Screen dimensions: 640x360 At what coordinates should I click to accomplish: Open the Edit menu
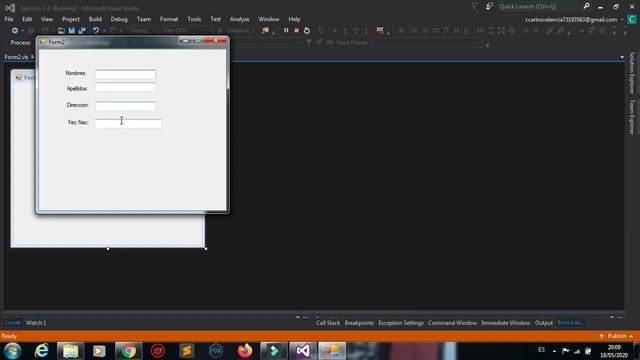click(x=27, y=19)
